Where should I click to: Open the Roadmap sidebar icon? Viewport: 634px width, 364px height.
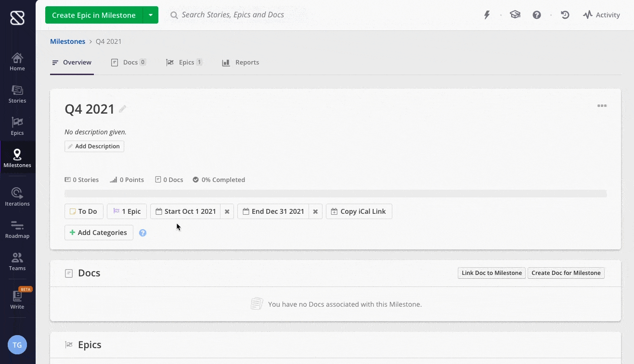point(17,229)
